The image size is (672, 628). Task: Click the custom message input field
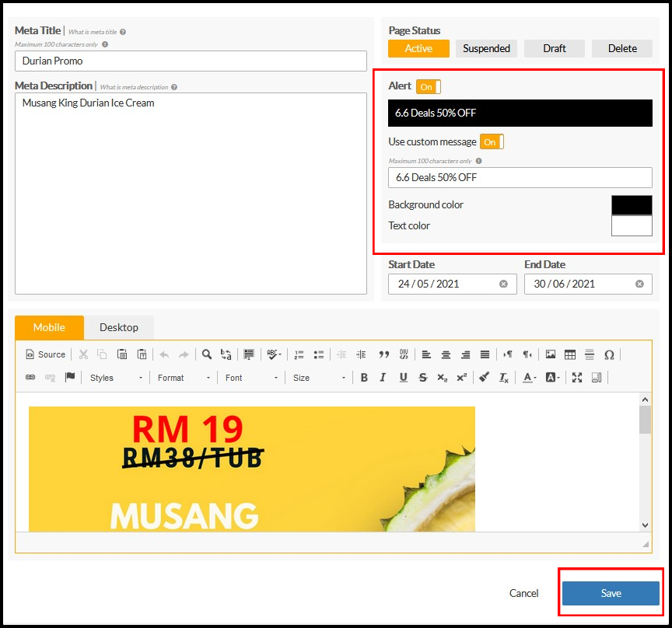[x=520, y=177]
